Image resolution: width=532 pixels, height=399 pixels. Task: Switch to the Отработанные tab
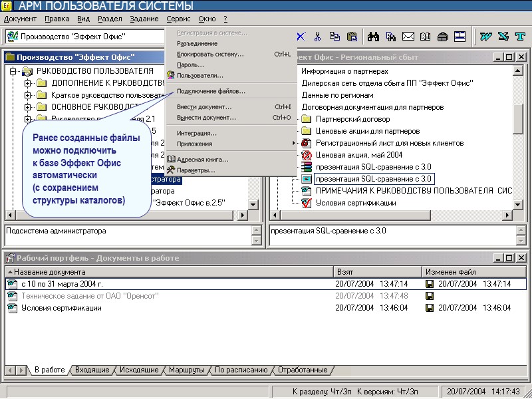point(303,370)
